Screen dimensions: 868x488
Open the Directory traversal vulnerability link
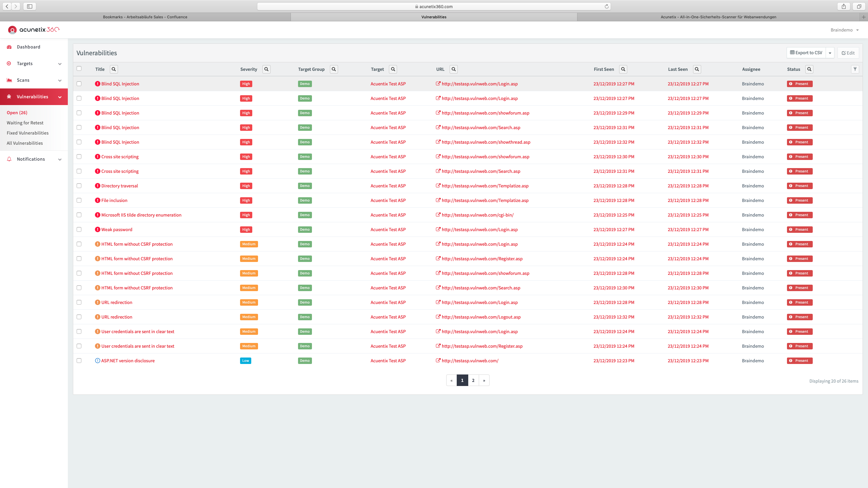[119, 186]
